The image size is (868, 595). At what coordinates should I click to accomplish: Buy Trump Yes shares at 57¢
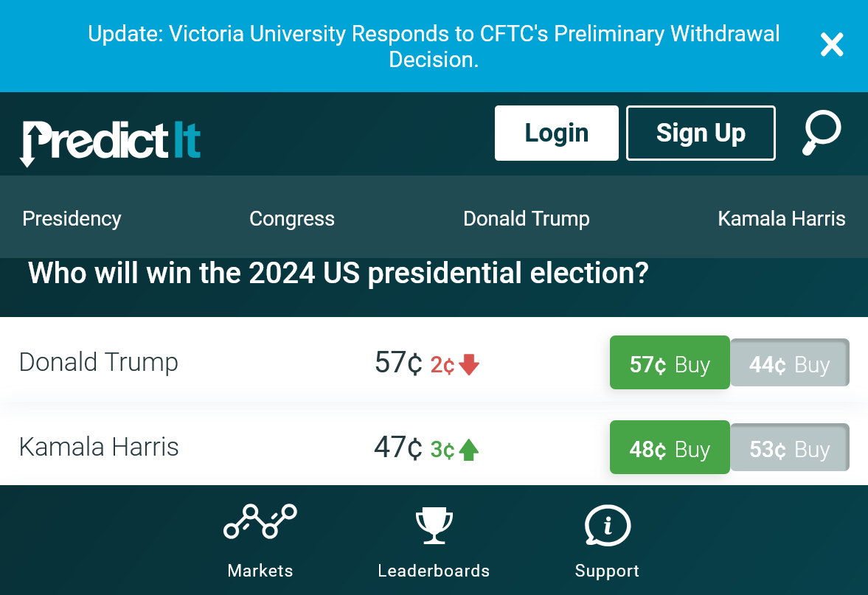[x=670, y=364]
